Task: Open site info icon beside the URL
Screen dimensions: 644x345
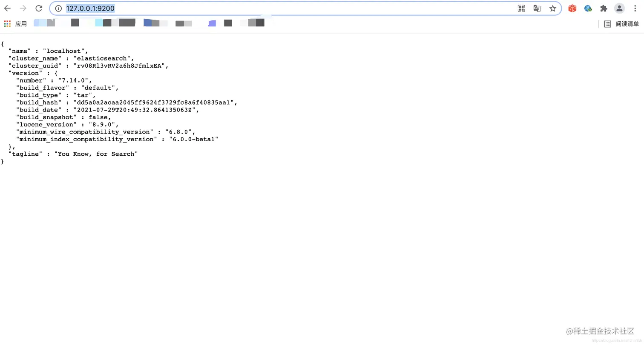Action: (x=59, y=9)
